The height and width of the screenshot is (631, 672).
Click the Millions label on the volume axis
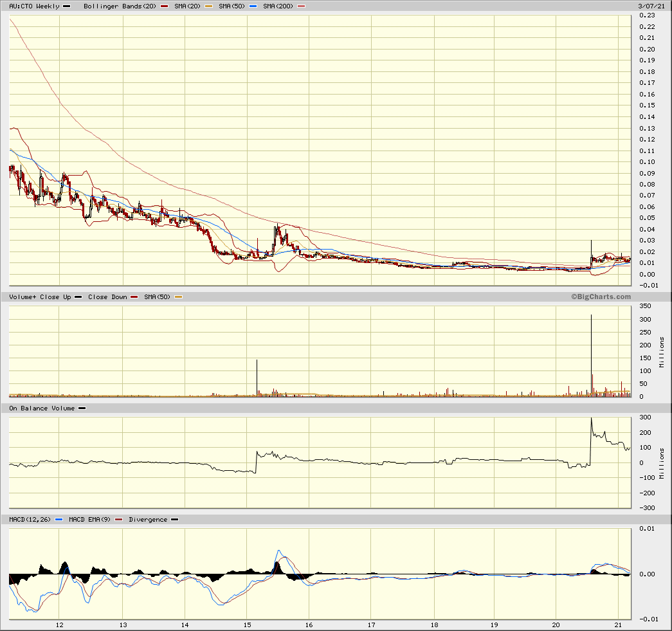pyautogui.click(x=662, y=352)
